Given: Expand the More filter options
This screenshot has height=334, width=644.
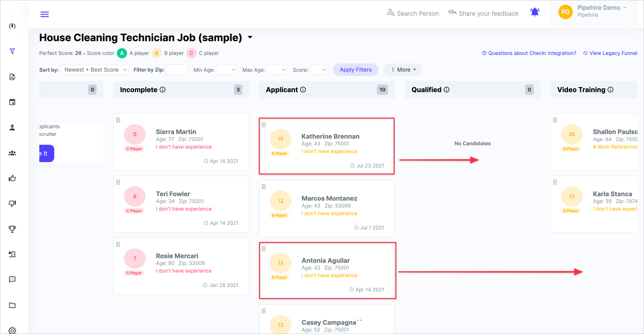Looking at the screenshot, I should [403, 69].
